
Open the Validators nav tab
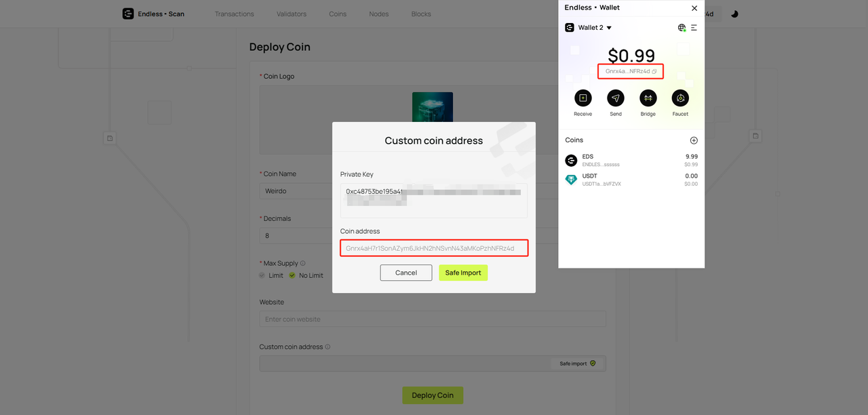(292, 14)
